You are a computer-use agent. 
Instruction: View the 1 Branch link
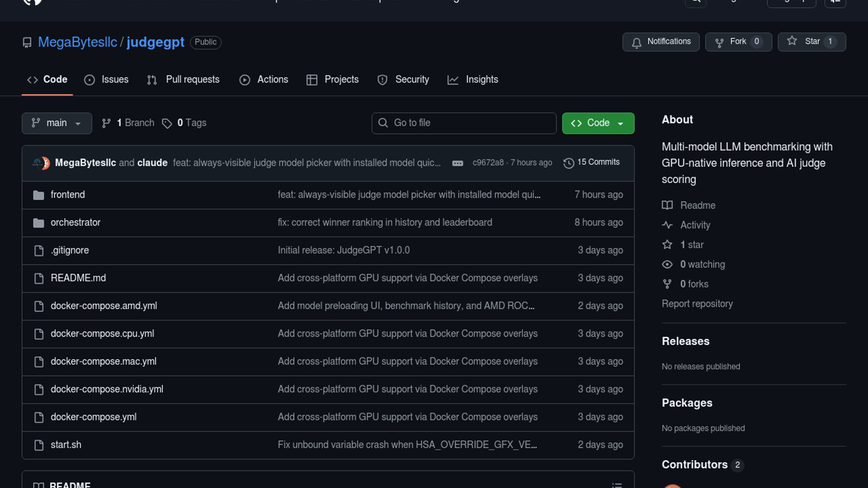[128, 123]
